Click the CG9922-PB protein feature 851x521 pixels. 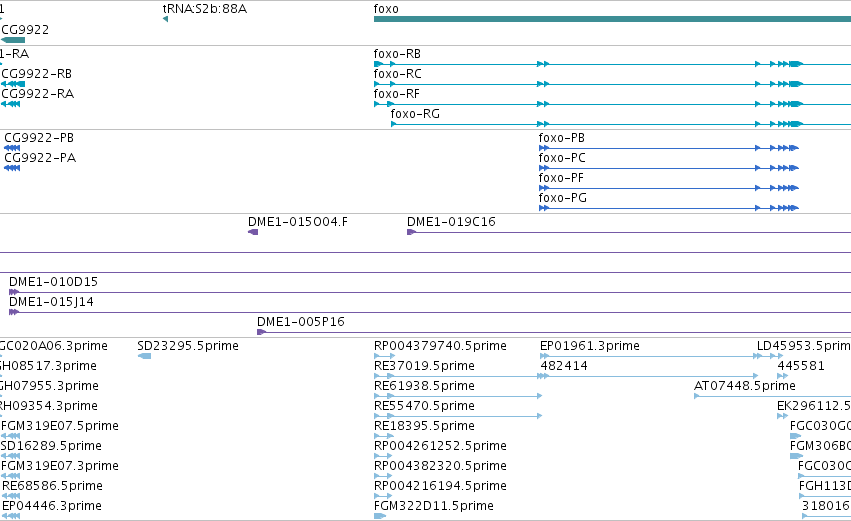(12, 148)
